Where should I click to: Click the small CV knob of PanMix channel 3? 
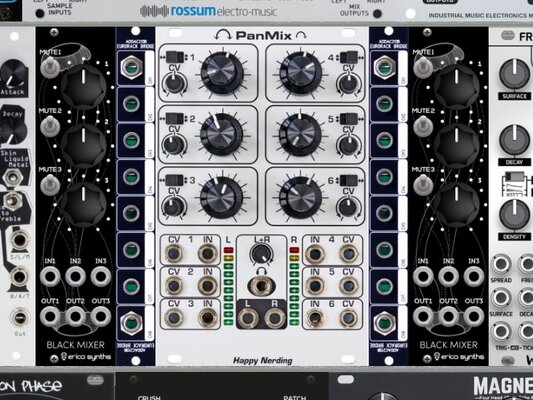click(174, 207)
